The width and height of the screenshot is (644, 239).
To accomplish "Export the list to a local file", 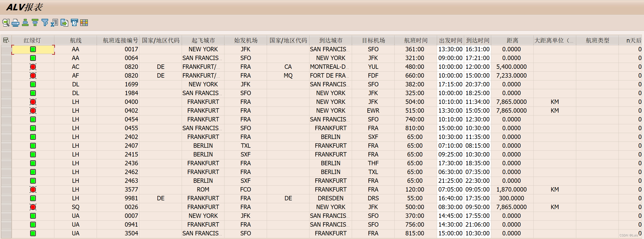I will pyautogui.click(x=64, y=23).
